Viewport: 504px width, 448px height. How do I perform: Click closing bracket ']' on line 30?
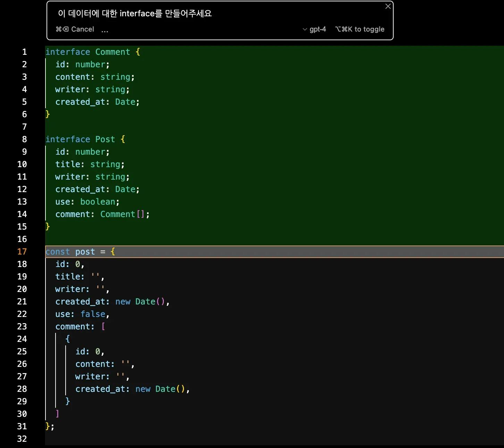coord(58,414)
